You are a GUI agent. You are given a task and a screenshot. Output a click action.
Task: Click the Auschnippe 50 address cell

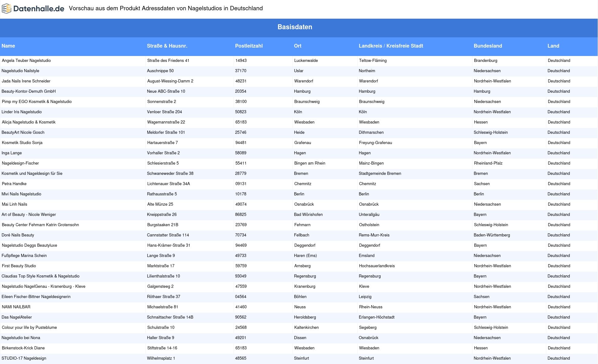coord(160,71)
